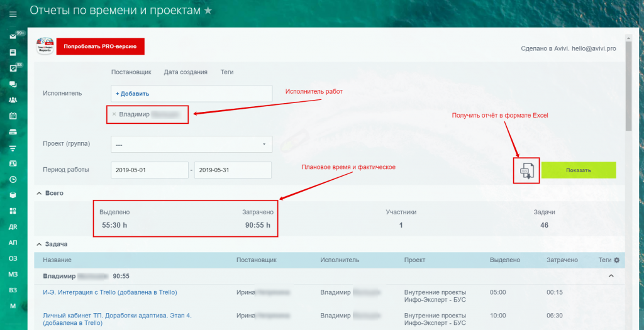Open the hamburger menu in the sidebar
Image resolution: width=644 pixels, height=330 pixels.
[13, 14]
